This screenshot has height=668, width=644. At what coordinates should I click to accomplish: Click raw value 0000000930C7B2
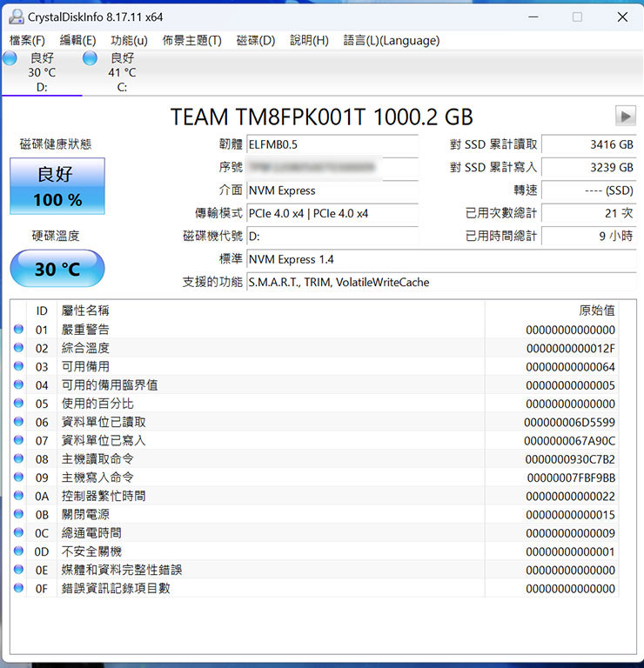[570, 459]
